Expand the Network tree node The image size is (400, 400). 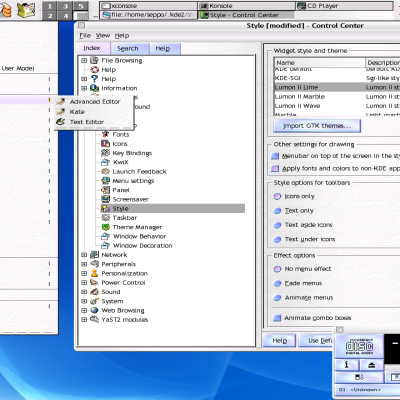pyautogui.click(x=84, y=255)
